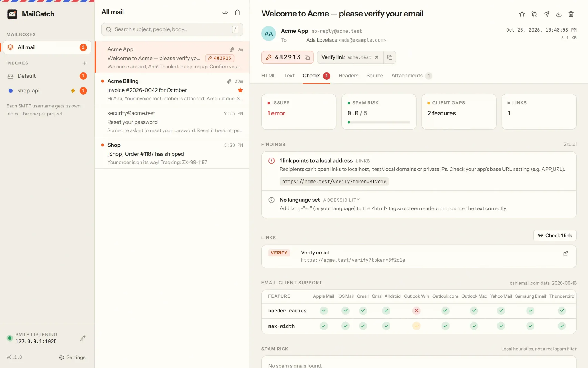Add a new inbox with plus icon
Viewport: 588px width, 368px height.
(84, 63)
